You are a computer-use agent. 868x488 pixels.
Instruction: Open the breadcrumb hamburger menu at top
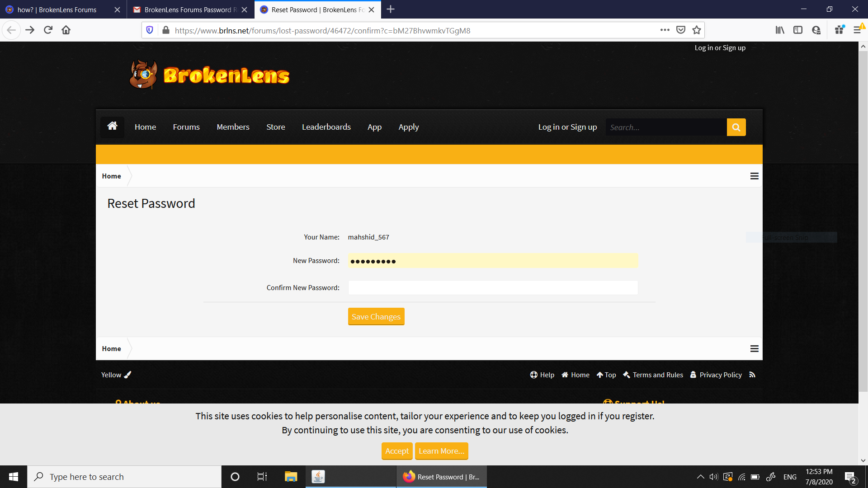[754, 176]
